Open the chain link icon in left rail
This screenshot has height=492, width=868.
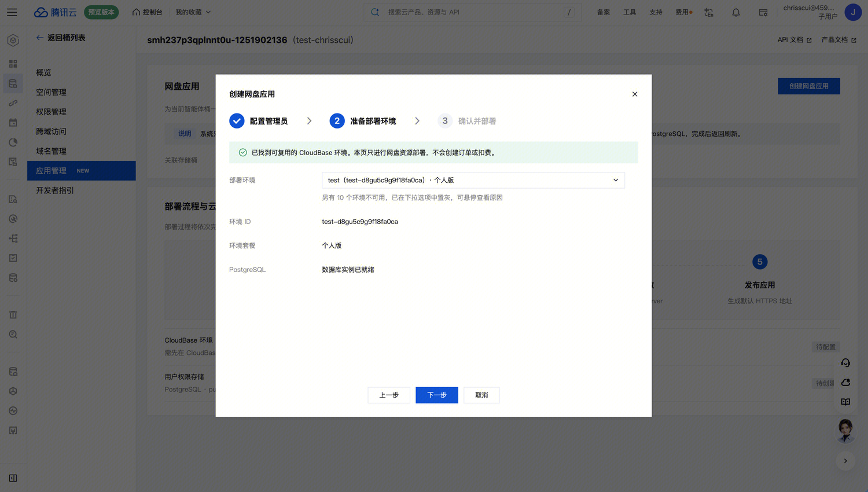[x=13, y=103]
